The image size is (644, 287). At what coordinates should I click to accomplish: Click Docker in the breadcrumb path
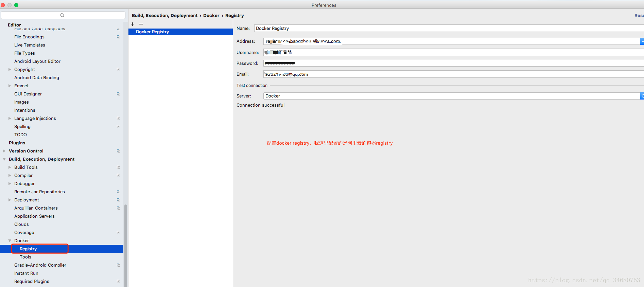click(211, 15)
